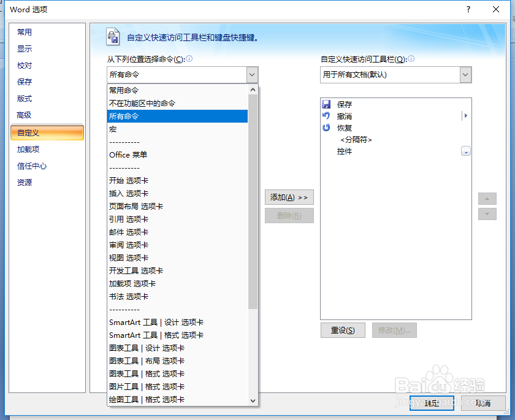
Task: Click the 添加(A) >> button
Action: [289, 197]
